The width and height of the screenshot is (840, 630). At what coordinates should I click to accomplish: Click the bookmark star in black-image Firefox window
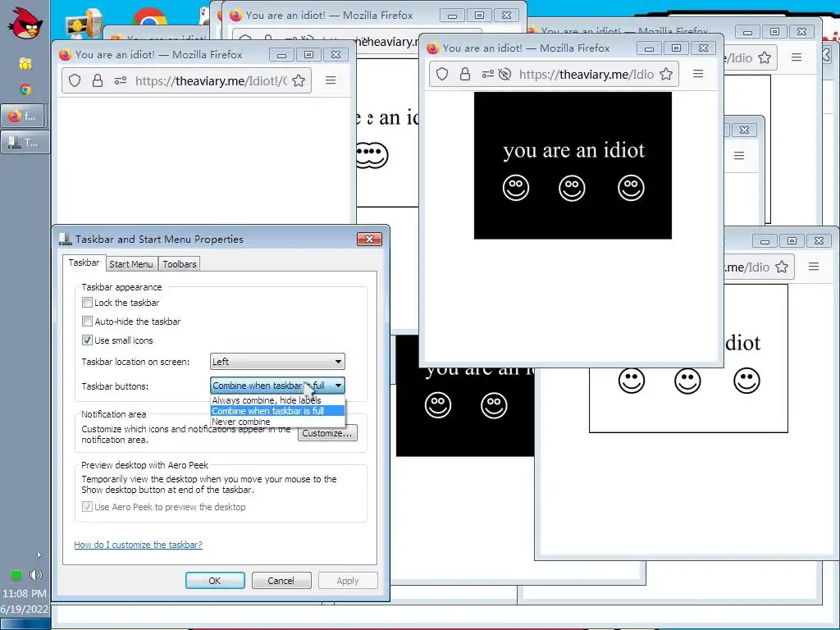click(666, 75)
